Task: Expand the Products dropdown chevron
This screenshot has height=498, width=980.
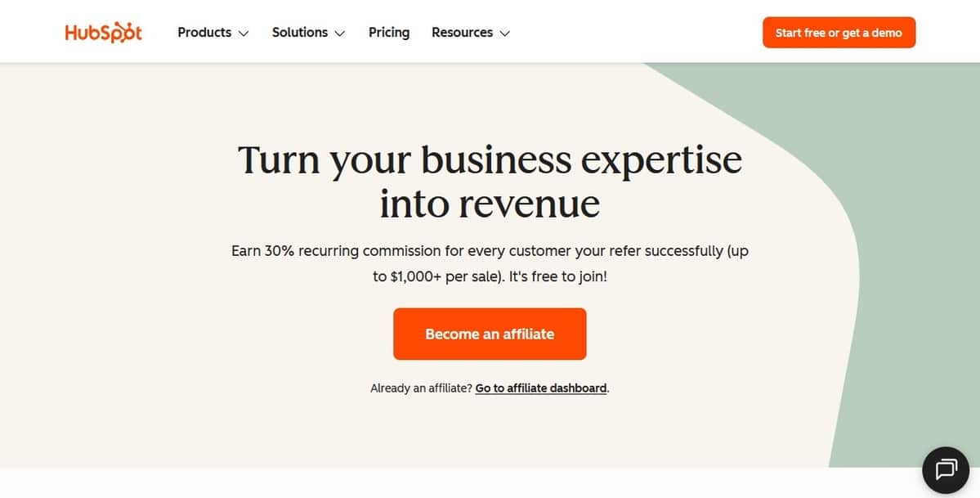Action: pos(244,34)
